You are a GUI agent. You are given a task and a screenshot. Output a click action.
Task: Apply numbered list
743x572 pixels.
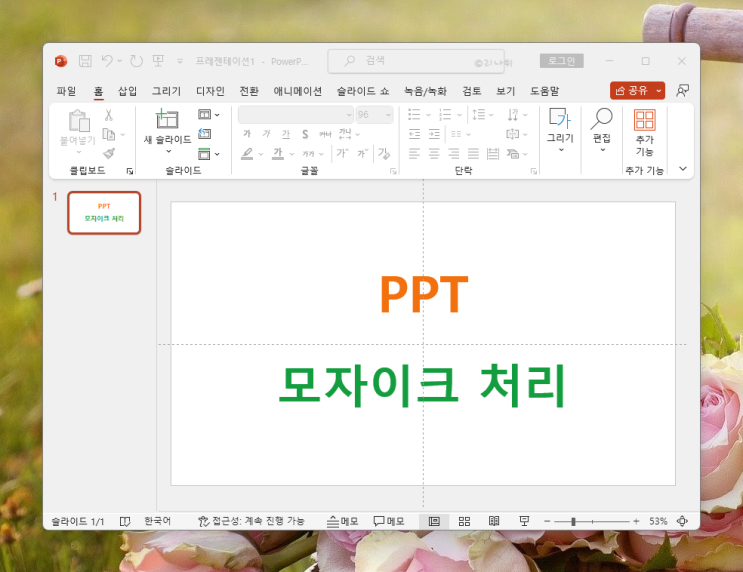click(x=445, y=114)
